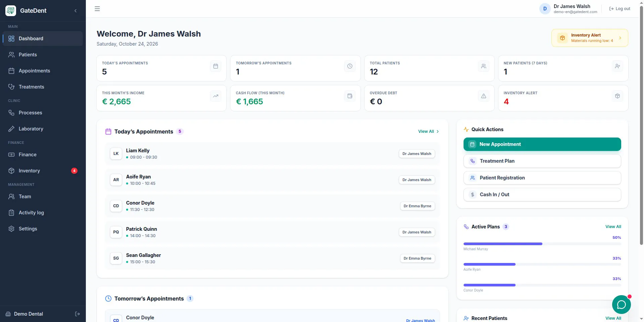
Task: Click the Inventory box icon in sidebar
Action: point(11,171)
